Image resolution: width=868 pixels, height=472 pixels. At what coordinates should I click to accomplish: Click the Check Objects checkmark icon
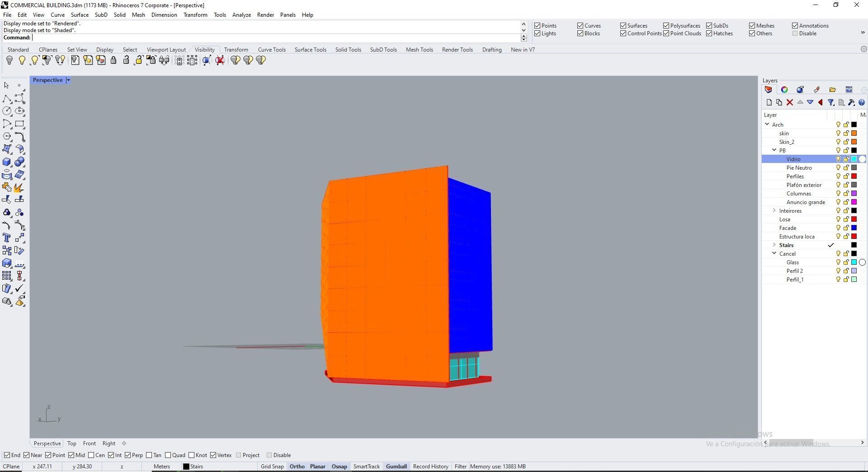[19, 288]
